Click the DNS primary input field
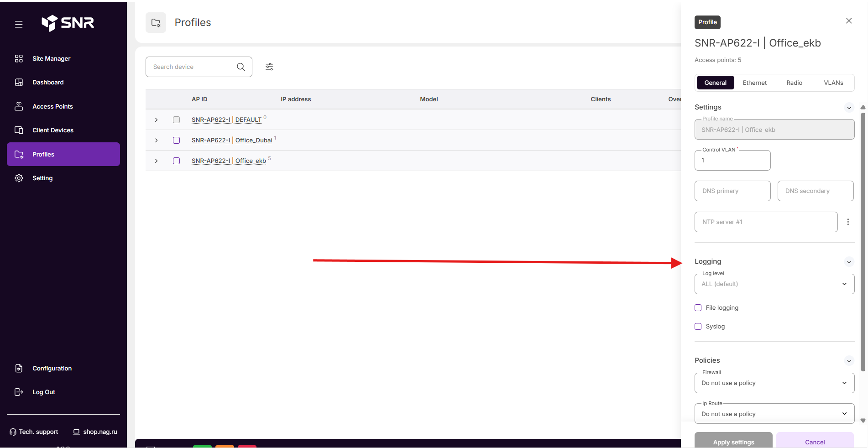Screen dimensions: 868x448 (732, 191)
